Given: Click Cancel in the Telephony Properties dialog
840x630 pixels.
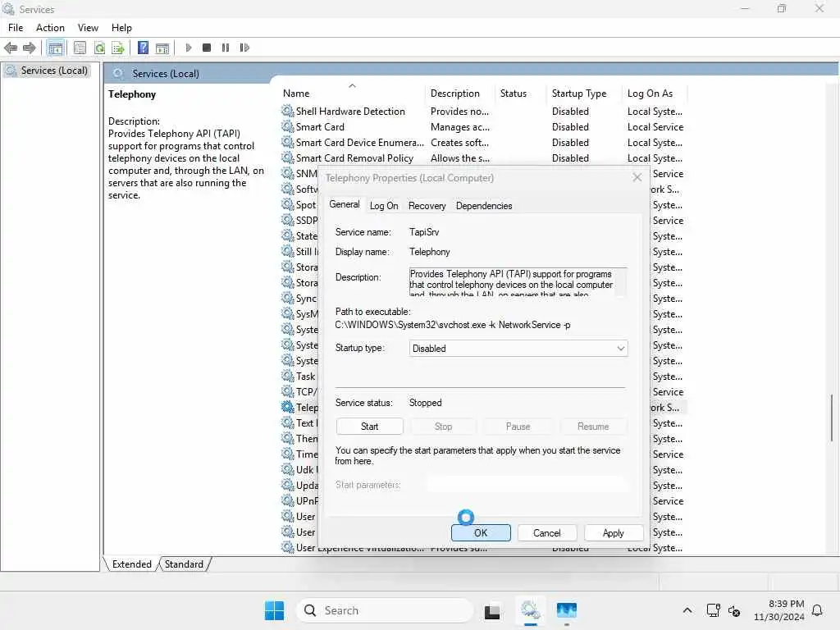Looking at the screenshot, I should click(547, 533).
